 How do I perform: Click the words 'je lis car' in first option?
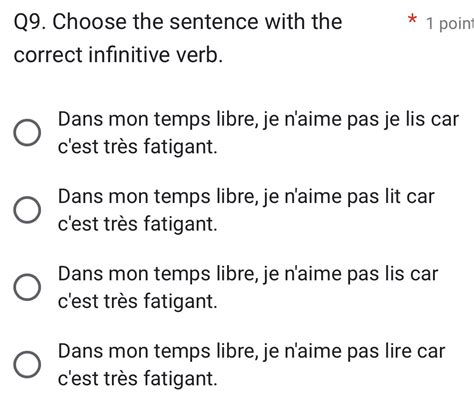click(422, 119)
